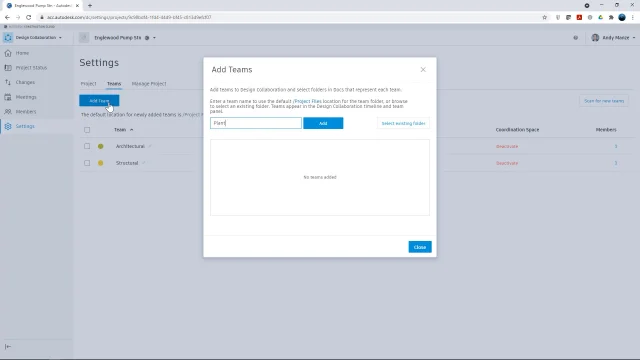The width and height of the screenshot is (640, 360).
Task: Click the Chrome profile avatar
Action: click(622, 18)
